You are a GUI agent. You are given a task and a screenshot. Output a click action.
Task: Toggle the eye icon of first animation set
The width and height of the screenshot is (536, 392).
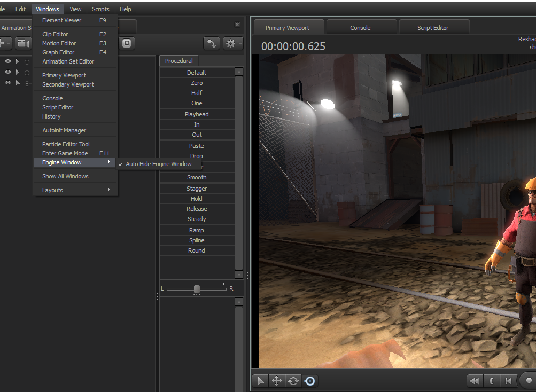point(7,61)
